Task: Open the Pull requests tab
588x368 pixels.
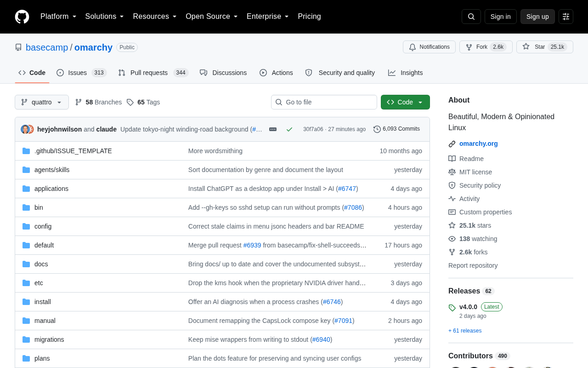Action: pyautogui.click(x=153, y=73)
